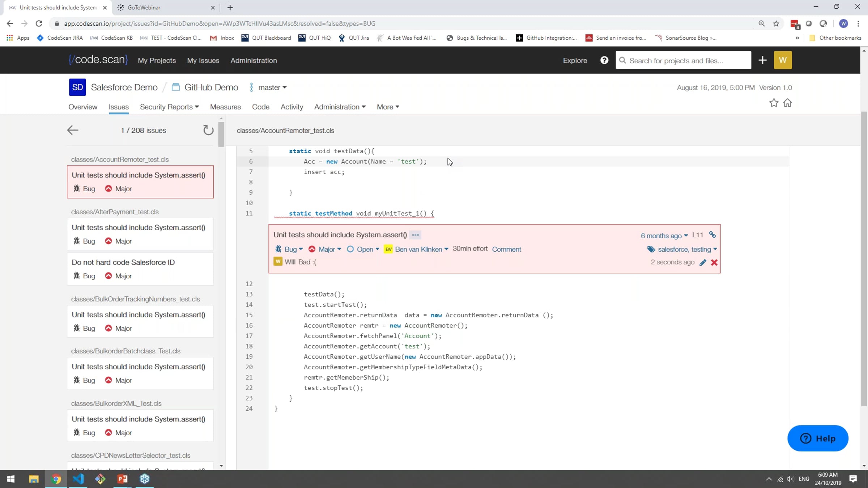The image size is (868, 488).
Task: Open the Measures tab
Action: click(225, 107)
